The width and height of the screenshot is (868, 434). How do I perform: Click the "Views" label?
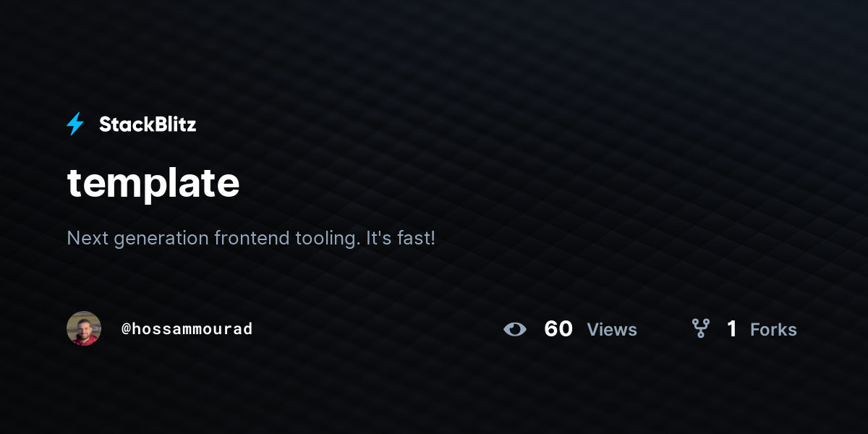(612, 330)
